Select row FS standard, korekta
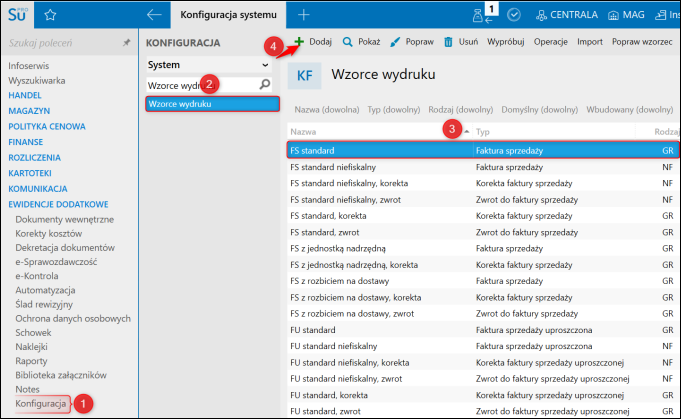 coord(482,216)
